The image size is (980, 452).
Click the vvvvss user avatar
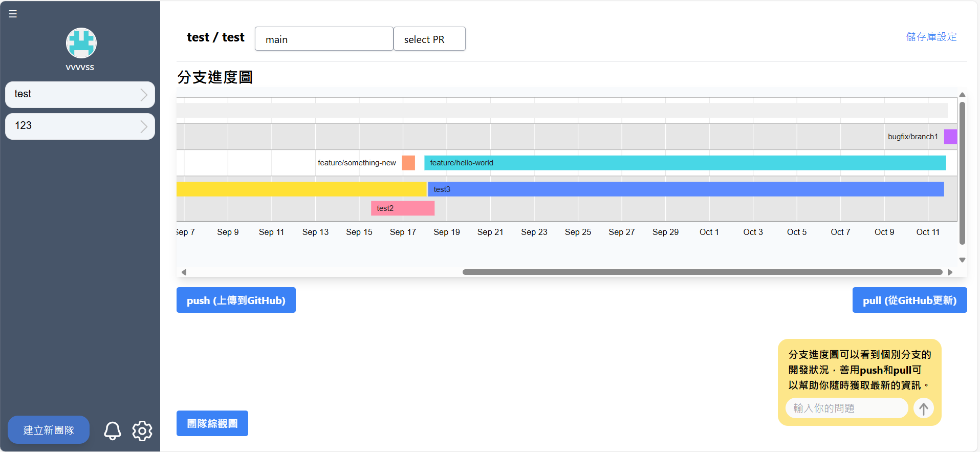(81, 43)
